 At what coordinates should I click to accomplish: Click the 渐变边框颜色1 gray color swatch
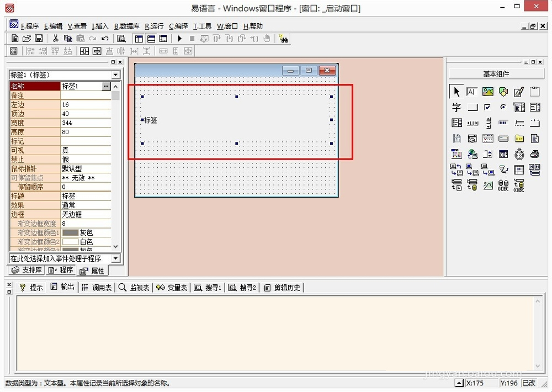click(70, 232)
